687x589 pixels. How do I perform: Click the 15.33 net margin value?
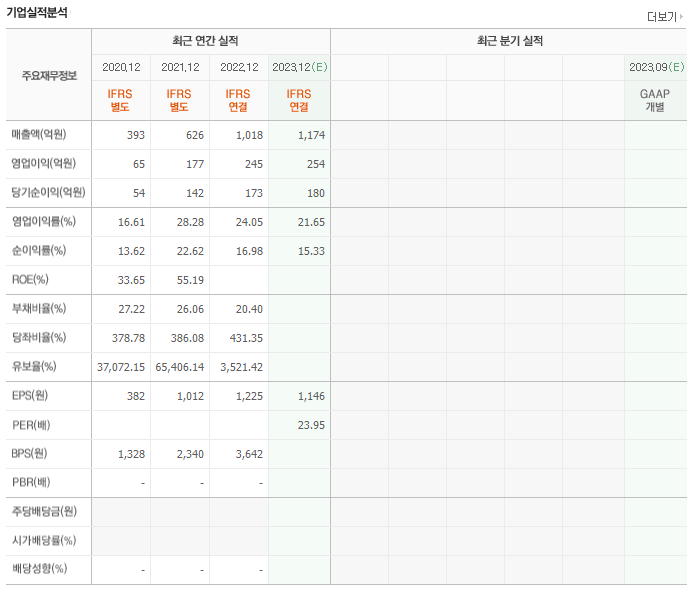[x=312, y=251]
